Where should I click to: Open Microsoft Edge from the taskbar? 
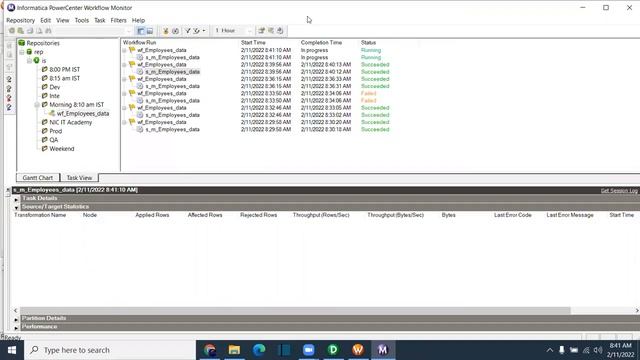[259, 350]
